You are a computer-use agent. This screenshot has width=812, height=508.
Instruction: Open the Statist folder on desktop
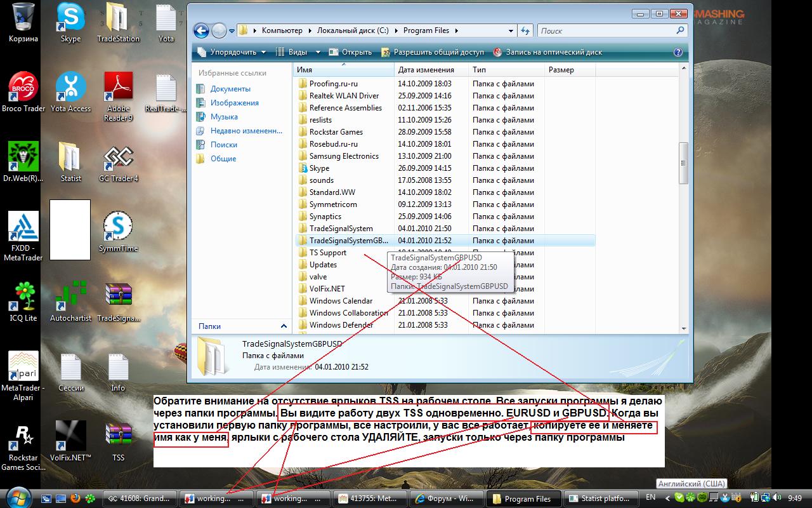pos(70,163)
